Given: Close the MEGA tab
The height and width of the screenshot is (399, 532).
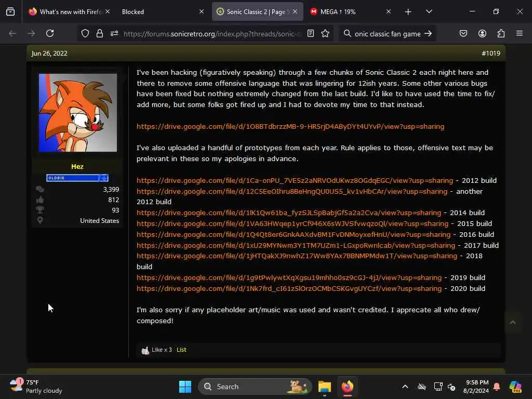Looking at the screenshot, I should click(x=389, y=11).
